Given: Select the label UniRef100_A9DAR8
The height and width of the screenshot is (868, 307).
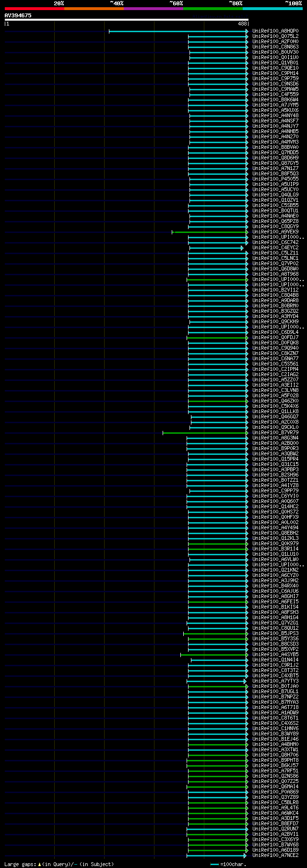Looking at the screenshot, I should pyautogui.click(x=275, y=301).
